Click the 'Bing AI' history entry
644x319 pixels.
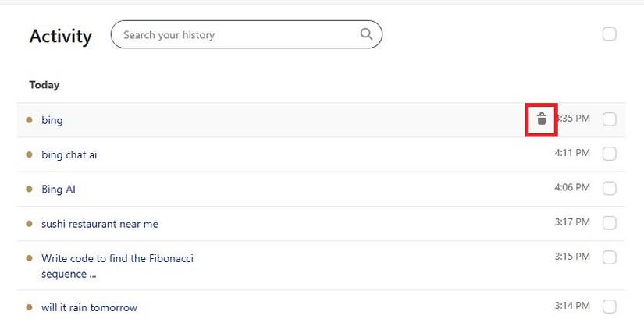pos(59,189)
